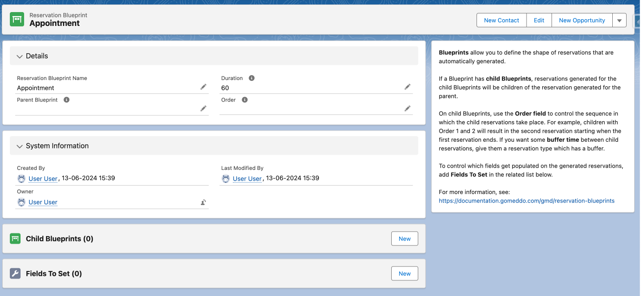644x296 pixels.
Task: Open the GoMeddo reservation-blueprints documentation link
Action: click(x=527, y=201)
